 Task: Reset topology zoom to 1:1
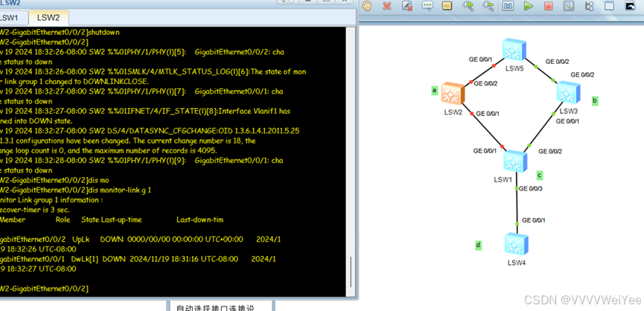(x=508, y=6)
